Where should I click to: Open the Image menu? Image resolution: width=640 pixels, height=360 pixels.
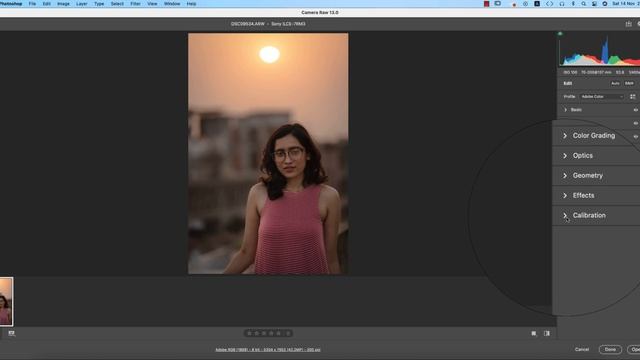point(63,4)
